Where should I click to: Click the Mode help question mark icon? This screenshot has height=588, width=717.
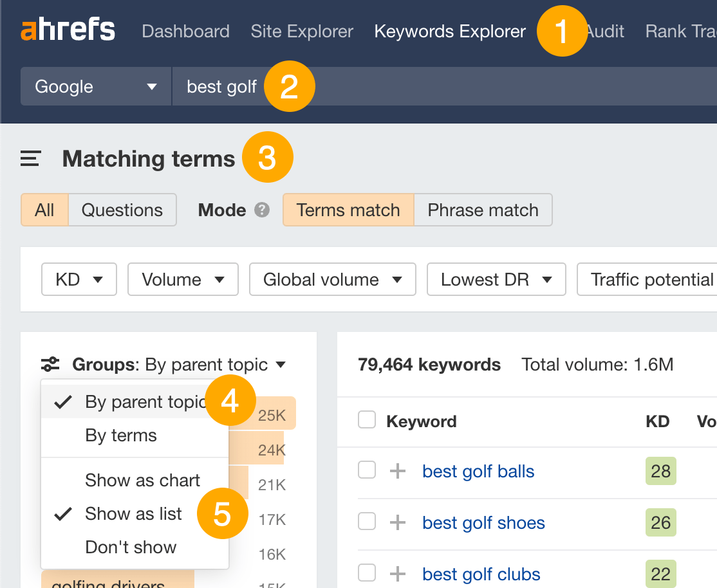point(262,210)
